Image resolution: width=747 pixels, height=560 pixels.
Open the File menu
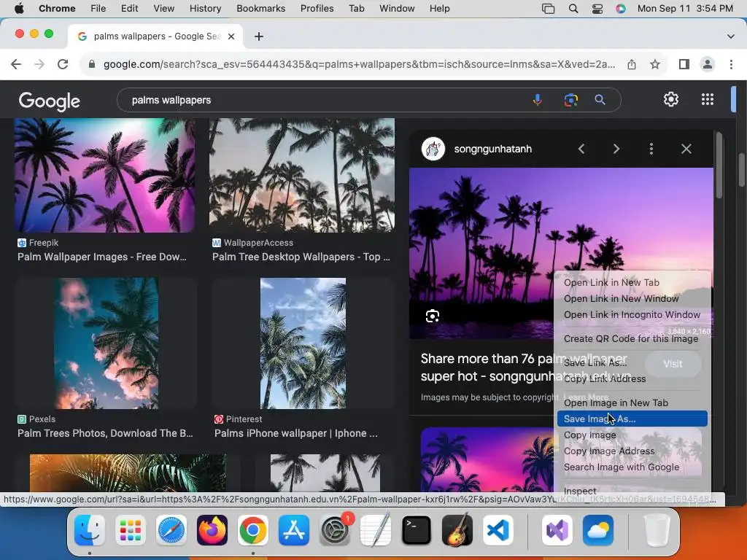click(x=98, y=9)
